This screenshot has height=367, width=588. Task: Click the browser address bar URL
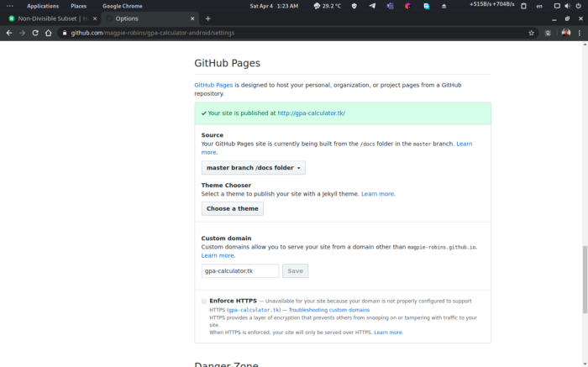click(x=153, y=33)
